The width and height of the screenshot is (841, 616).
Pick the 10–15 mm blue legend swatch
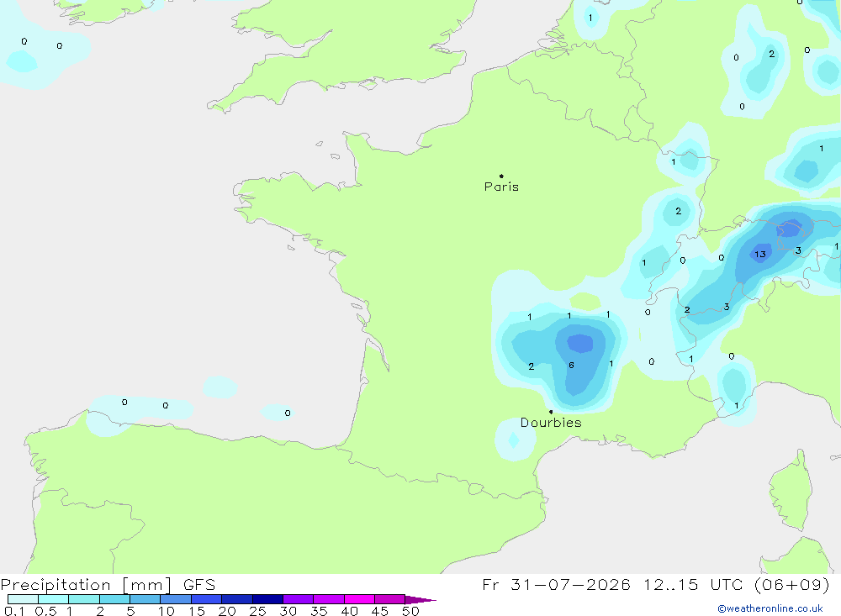176,599
